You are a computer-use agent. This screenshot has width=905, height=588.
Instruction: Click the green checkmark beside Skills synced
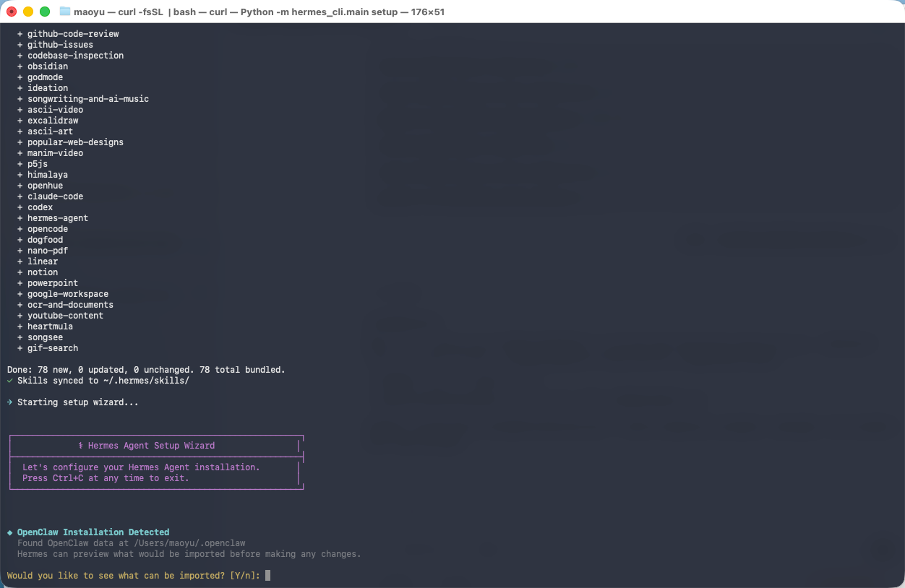coord(10,381)
